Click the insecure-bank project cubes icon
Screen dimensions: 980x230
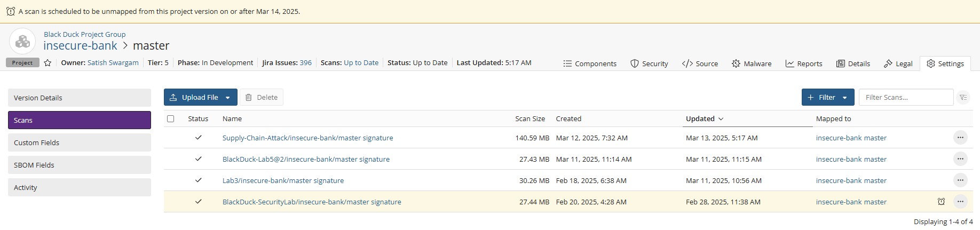pos(22,41)
